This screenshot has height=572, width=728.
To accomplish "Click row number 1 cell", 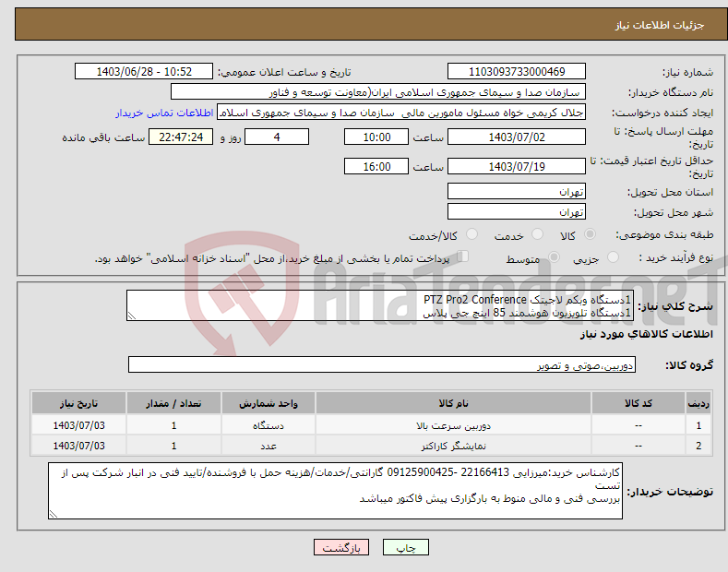I will click(x=698, y=425).
